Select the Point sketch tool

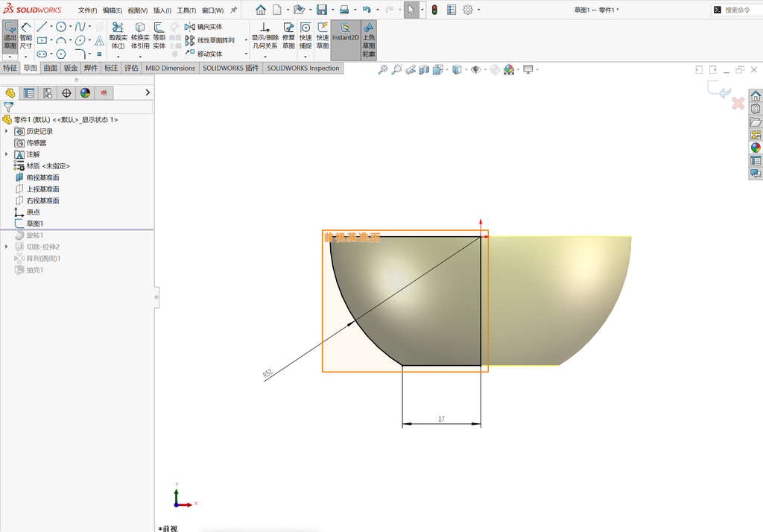99,54
